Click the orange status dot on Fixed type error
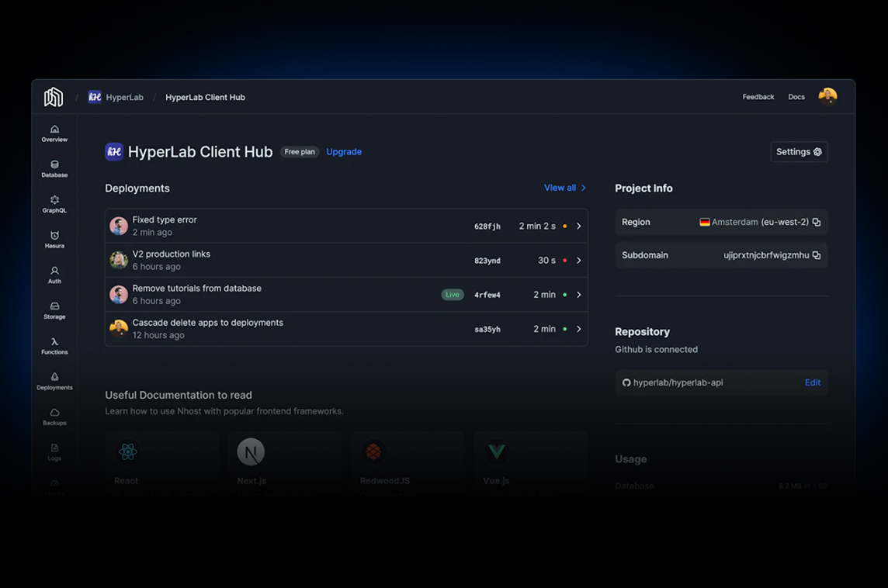The height and width of the screenshot is (588, 888). 564,227
